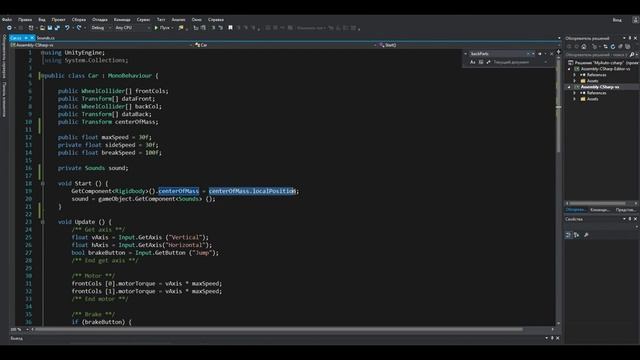Open the Проект menu
The width and height of the screenshot is (640, 360).
(x=58, y=20)
